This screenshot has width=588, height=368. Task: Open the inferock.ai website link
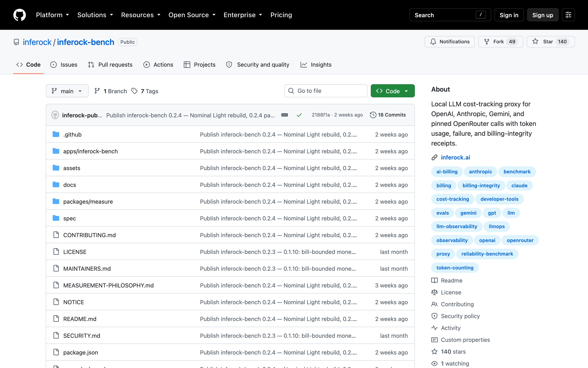point(455,157)
